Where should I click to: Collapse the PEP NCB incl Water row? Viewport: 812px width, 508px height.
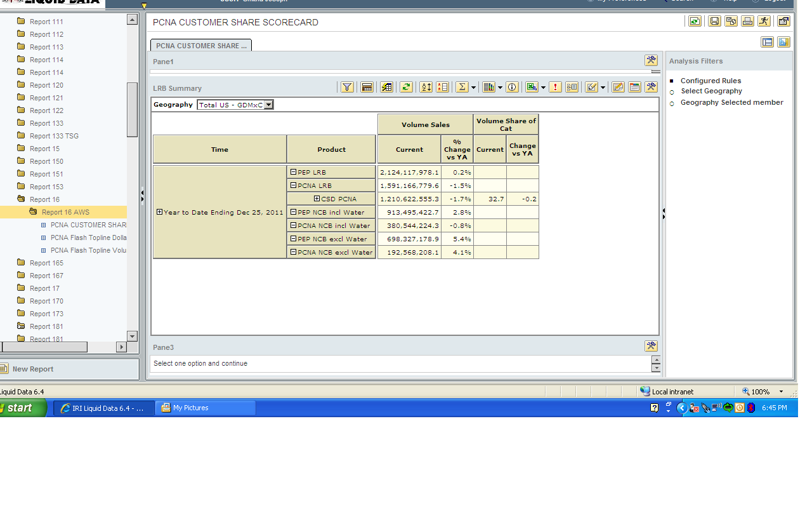(x=293, y=212)
